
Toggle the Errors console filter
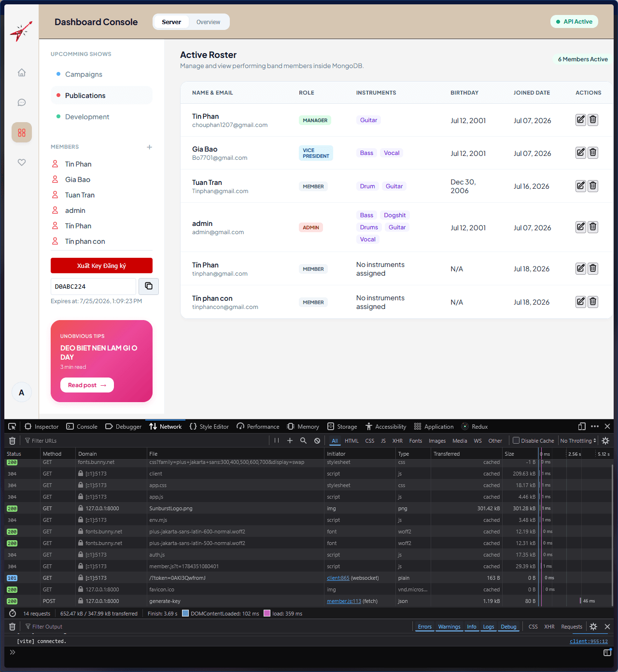pyautogui.click(x=425, y=627)
